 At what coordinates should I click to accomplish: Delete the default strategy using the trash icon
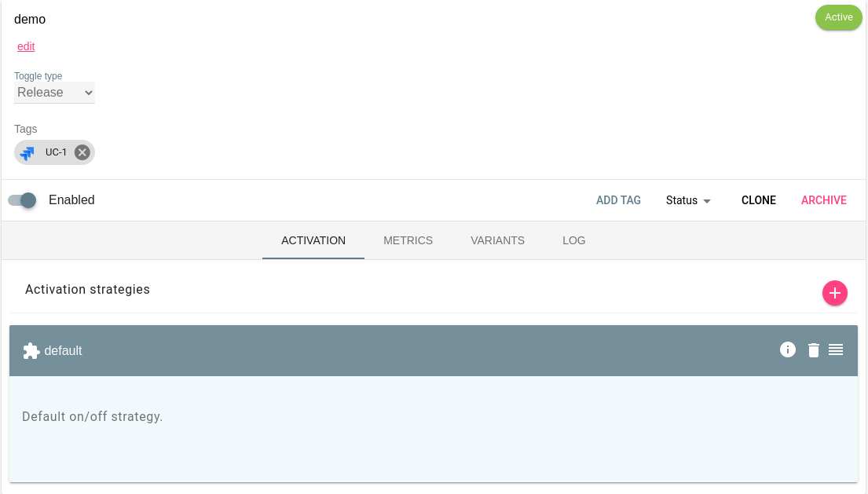coord(813,349)
